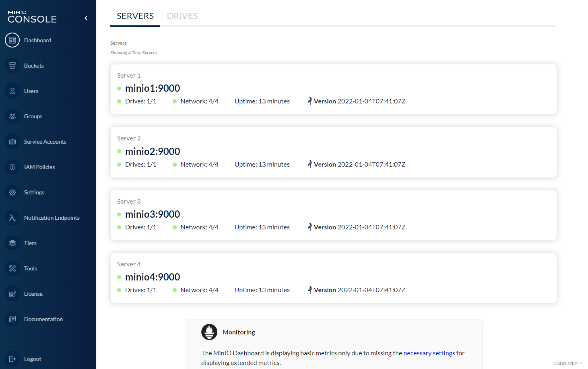Click the MinIO Console logo
Screen dimensions: 588x369
click(x=32, y=17)
